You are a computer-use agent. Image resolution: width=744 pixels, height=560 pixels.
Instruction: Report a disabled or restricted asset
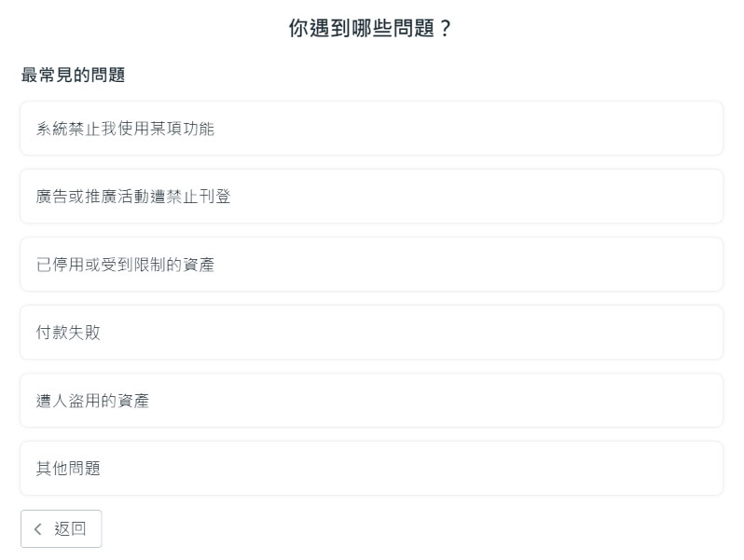[x=371, y=264]
